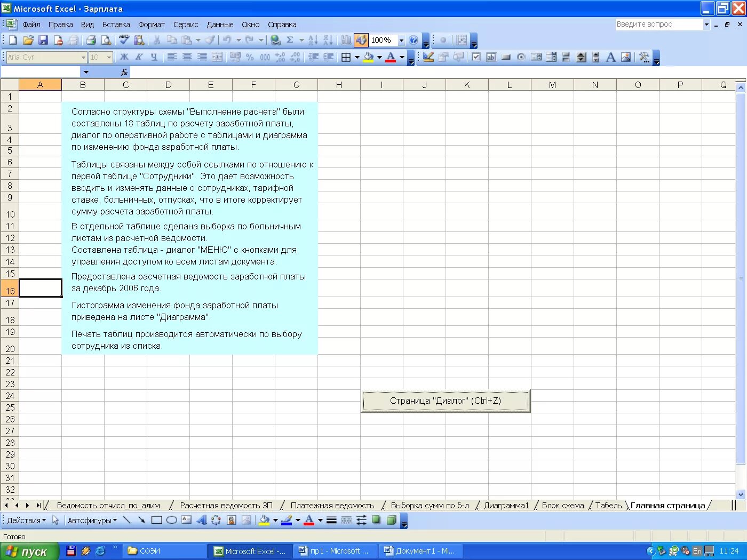Insert a Text Box (abl) control
Screen dimensions: 747x560
(491, 57)
